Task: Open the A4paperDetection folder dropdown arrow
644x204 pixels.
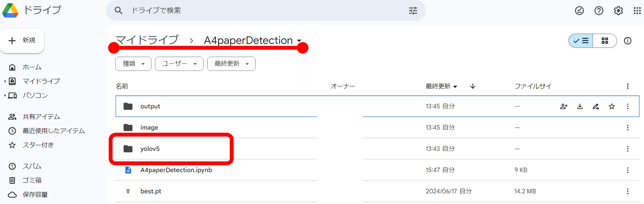Action: (299, 41)
